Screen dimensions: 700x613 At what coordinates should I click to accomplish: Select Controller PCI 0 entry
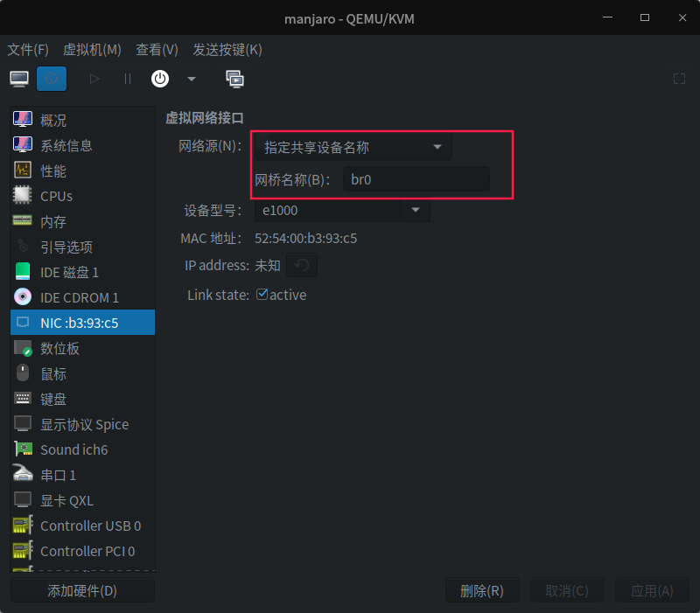point(82,551)
